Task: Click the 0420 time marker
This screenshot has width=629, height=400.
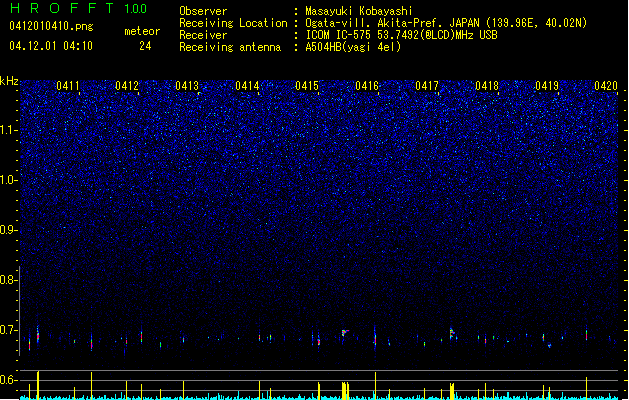Action: [606, 86]
